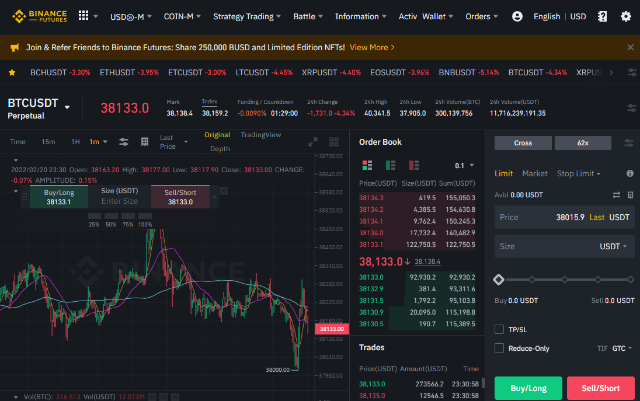The height and width of the screenshot is (401, 640).
Task: Open the settings gear icon
Action: 626,16
